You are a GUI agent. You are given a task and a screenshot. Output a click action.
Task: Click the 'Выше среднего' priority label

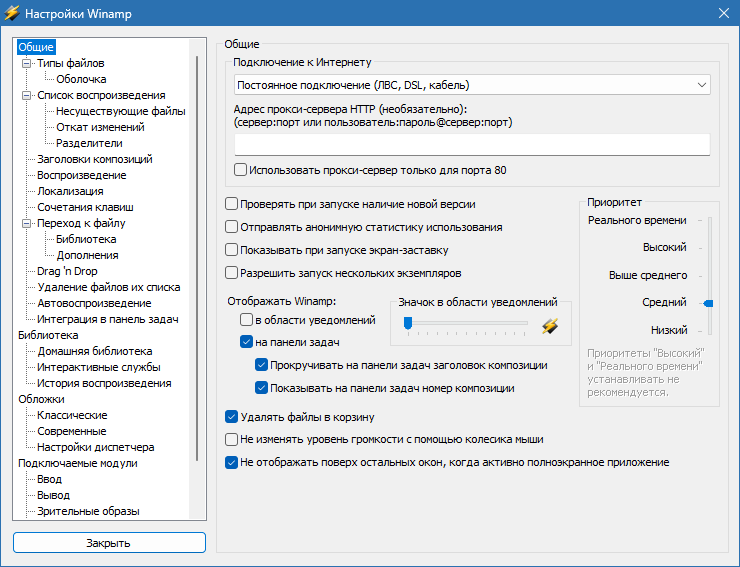click(x=648, y=275)
